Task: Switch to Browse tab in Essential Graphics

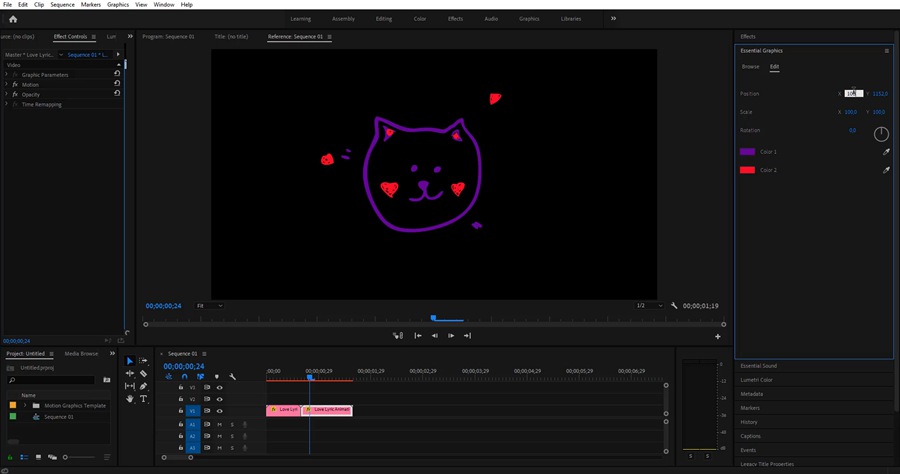Action: (x=750, y=67)
